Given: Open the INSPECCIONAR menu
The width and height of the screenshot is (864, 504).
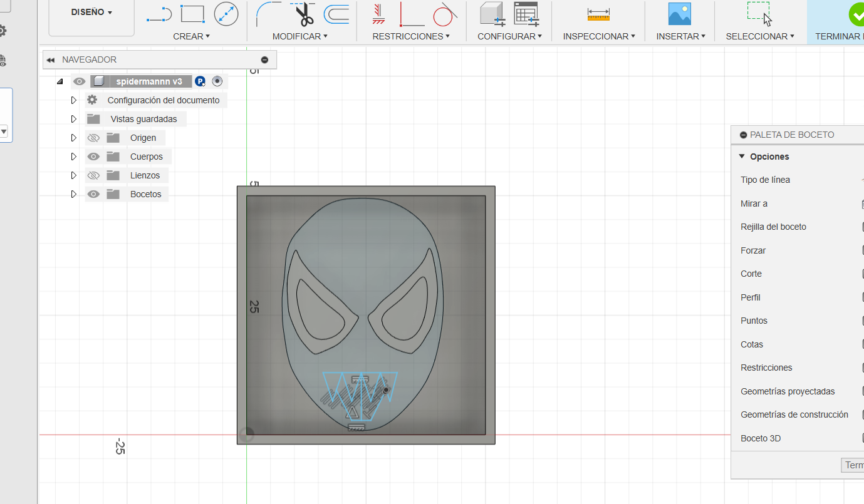Looking at the screenshot, I should (599, 36).
